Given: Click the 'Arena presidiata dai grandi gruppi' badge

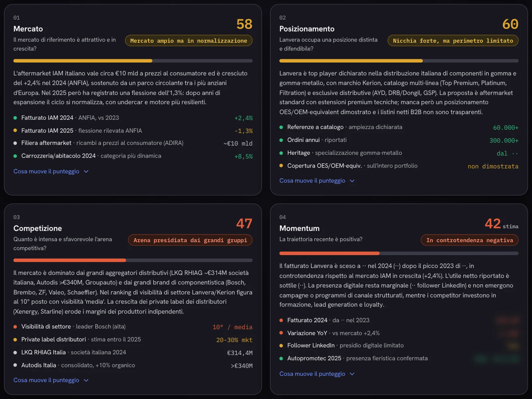Looking at the screenshot, I should [190, 240].
